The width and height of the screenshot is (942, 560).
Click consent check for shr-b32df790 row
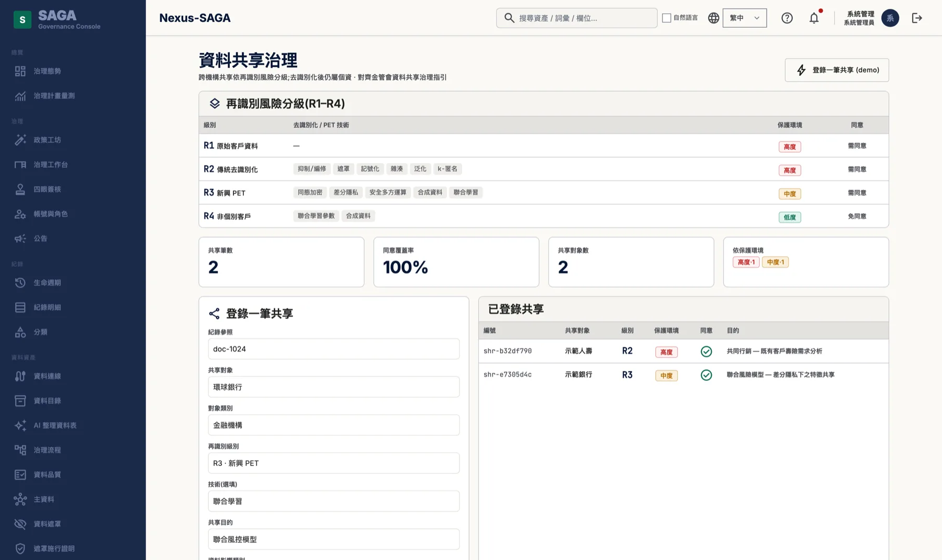[x=706, y=351]
